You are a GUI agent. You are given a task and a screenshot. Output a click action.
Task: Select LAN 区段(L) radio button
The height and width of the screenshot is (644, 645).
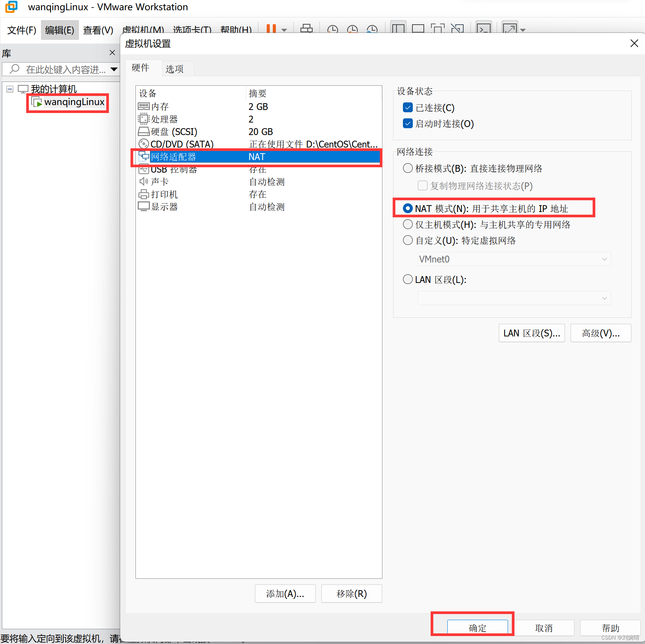[408, 279]
